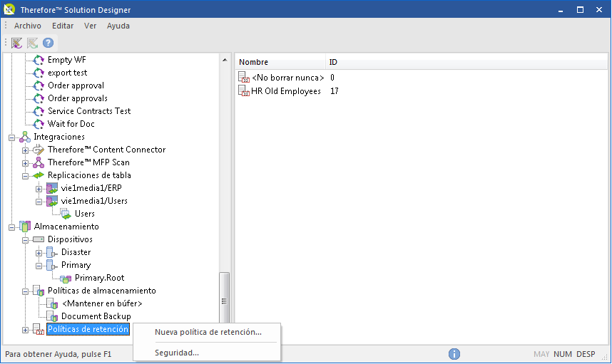Click the Replicaciones de tabla green arrows icon
This screenshot has width=612, height=364.
point(39,175)
